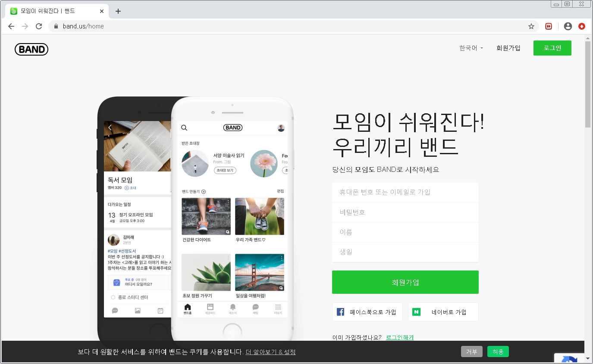593x364 pixels.
Task: Tap the #모임 #선정도서 hashtag text
Action: (x=122, y=251)
